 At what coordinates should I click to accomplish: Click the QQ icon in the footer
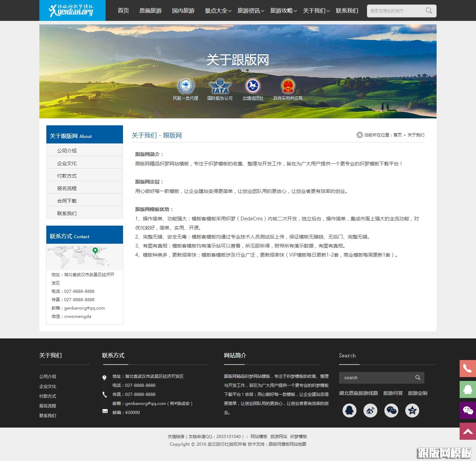pyautogui.click(x=350, y=411)
